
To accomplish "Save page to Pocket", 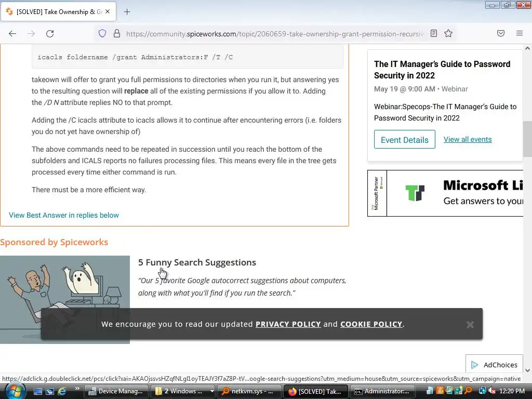I will (x=501, y=34).
